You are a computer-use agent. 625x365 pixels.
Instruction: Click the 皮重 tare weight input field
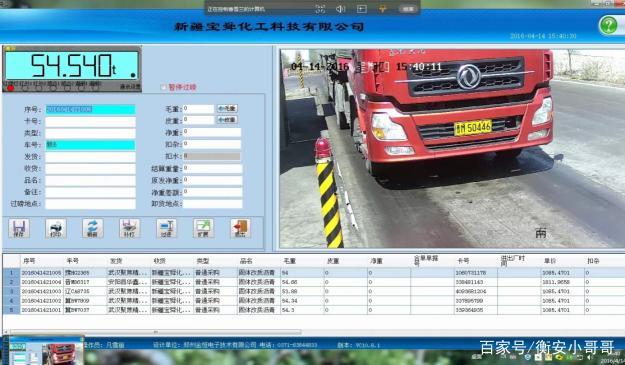point(199,120)
